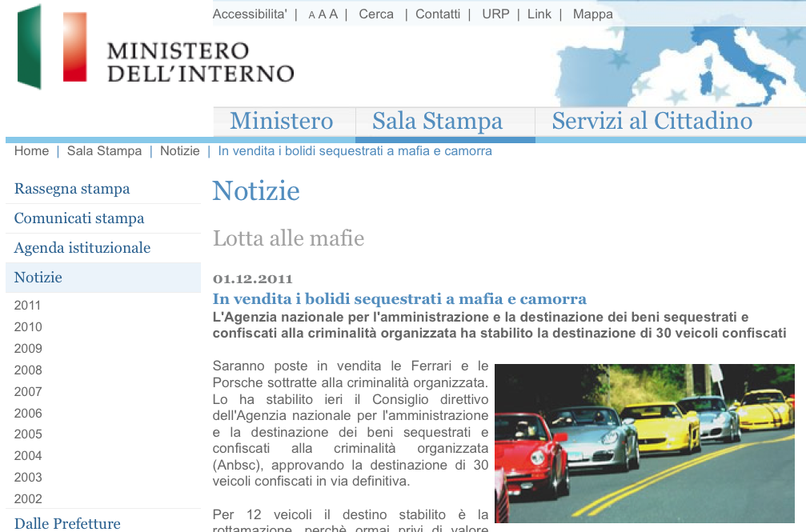Viewport: 806px width, 532px height.
Task: Select the smallest A font size
Action: click(x=311, y=15)
